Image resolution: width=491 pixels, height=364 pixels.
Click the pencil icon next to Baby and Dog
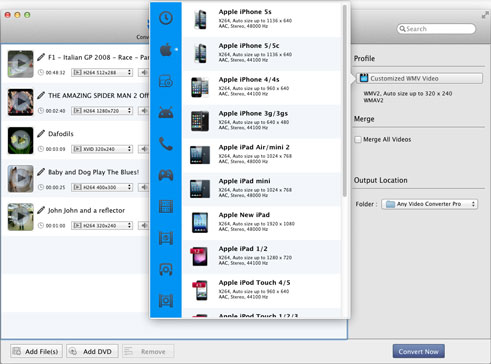41,172
